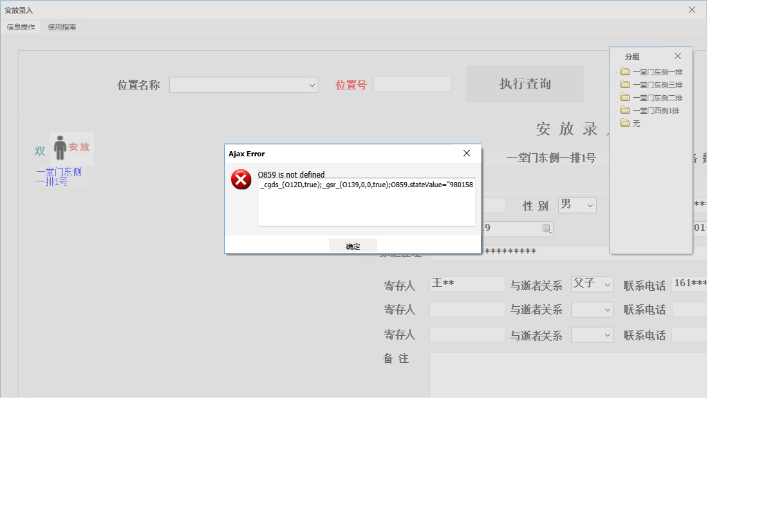Screen dimensions: 766x532
Task: Click the third 寄存人 input field
Action: pyautogui.click(x=467, y=335)
